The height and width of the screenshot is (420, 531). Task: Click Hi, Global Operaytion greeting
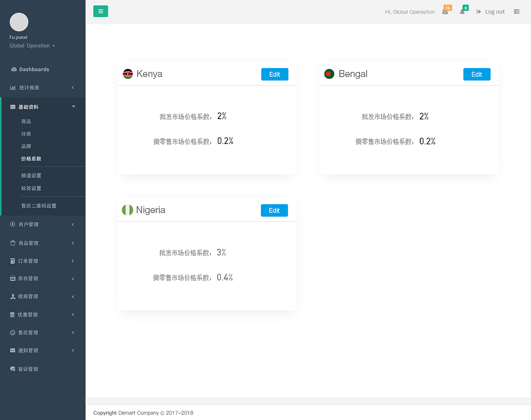click(410, 12)
